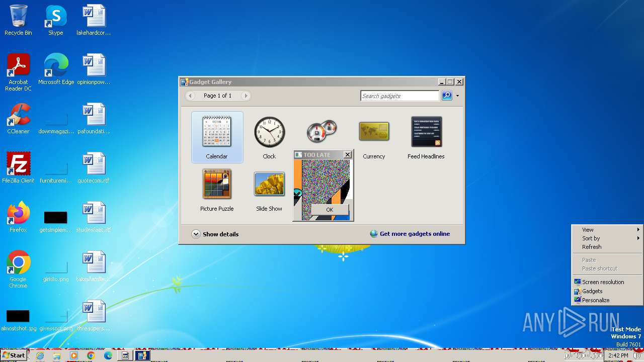This screenshot has width=644, height=362.
Task: Select the Calendar gadget
Action: click(217, 137)
